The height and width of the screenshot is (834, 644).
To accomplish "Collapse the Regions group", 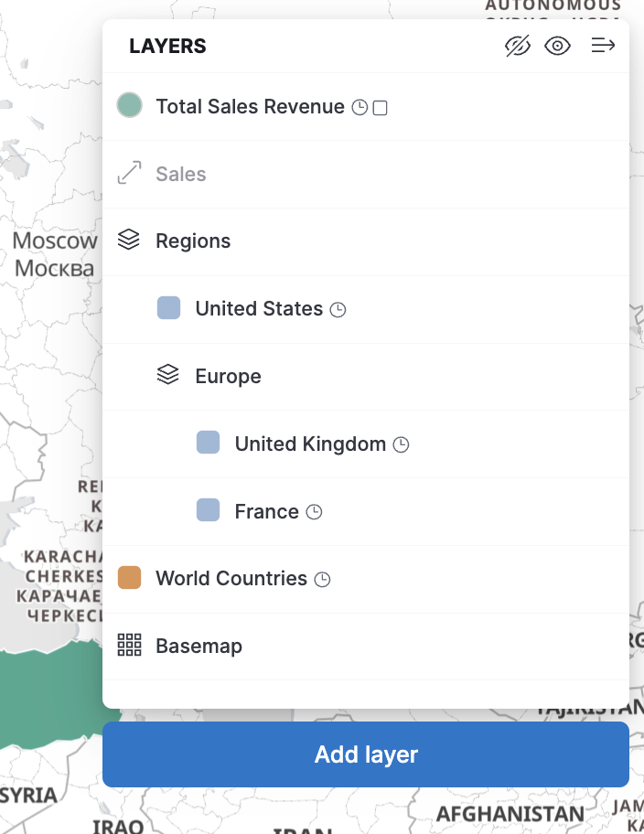I will (x=129, y=240).
